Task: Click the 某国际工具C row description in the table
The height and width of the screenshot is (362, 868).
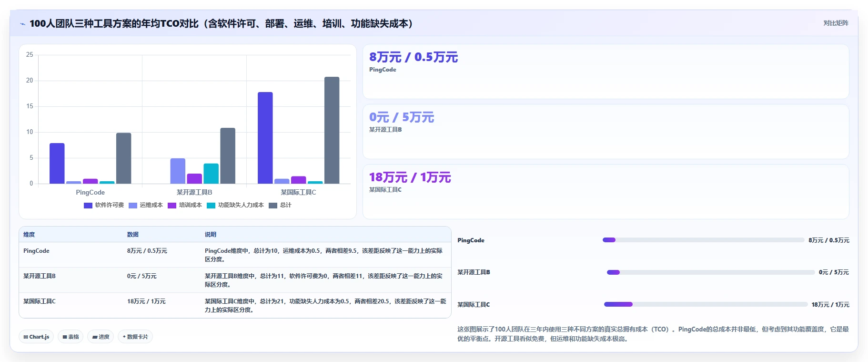Action: click(x=325, y=306)
